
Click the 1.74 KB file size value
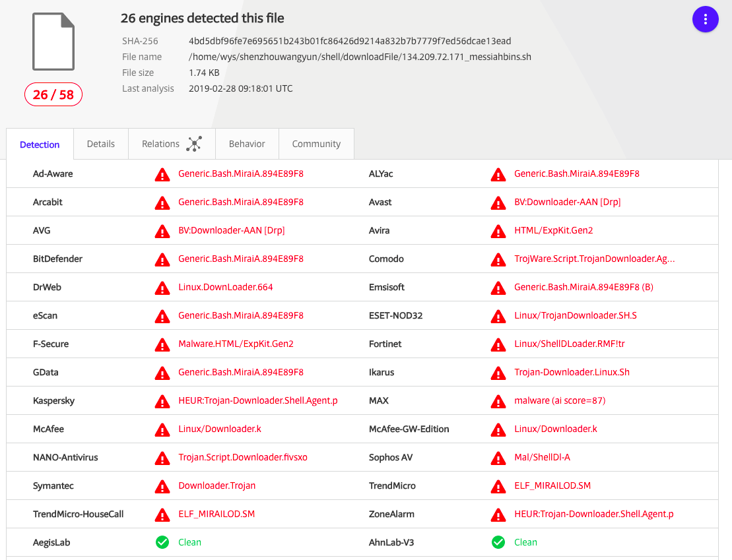204,73
